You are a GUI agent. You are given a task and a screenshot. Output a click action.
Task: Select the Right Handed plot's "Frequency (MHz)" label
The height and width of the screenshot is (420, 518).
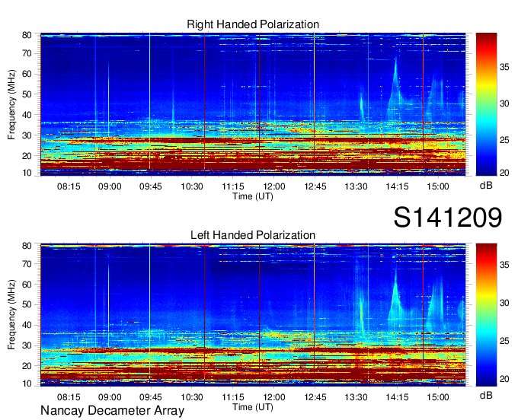tap(11, 104)
